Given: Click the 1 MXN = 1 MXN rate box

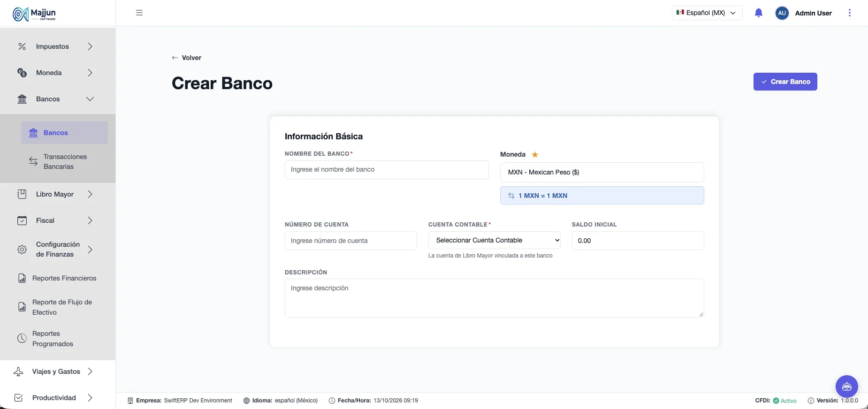Looking at the screenshot, I should [602, 196].
